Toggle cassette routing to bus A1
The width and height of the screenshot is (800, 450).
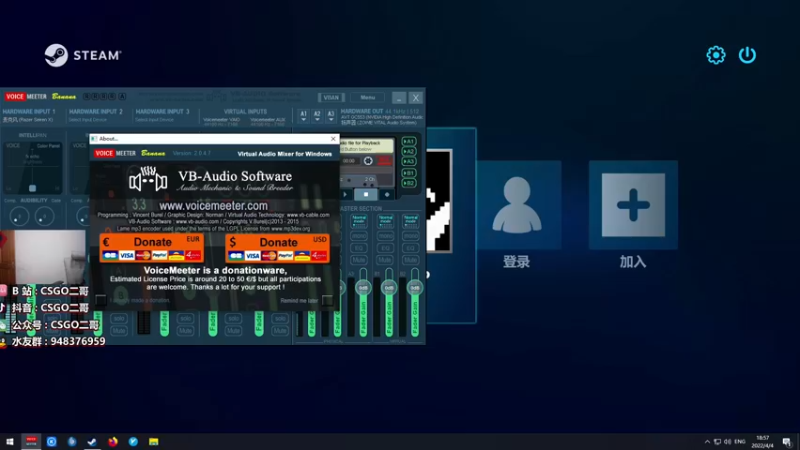tap(409, 141)
